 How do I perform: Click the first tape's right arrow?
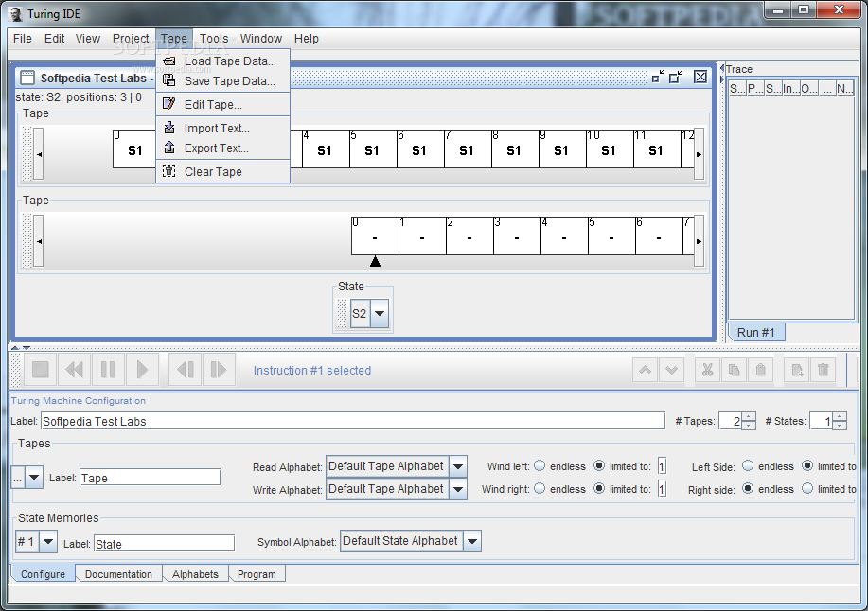pyautogui.click(x=700, y=154)
